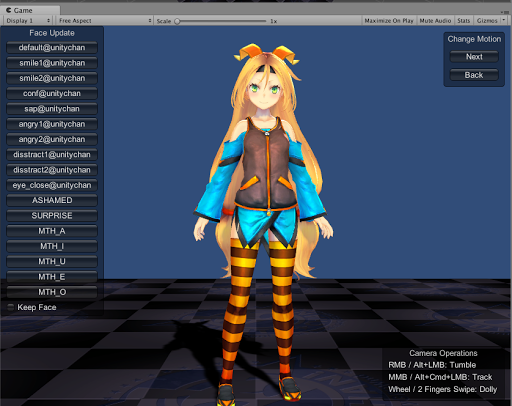Toggle Maximize On Play

[x=389, y=21]
